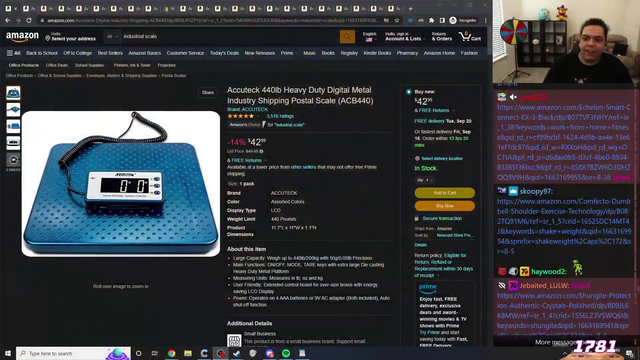Click the browser forward arrow
The width and height of the screenshot is (640, 360).
click(18, 20)
